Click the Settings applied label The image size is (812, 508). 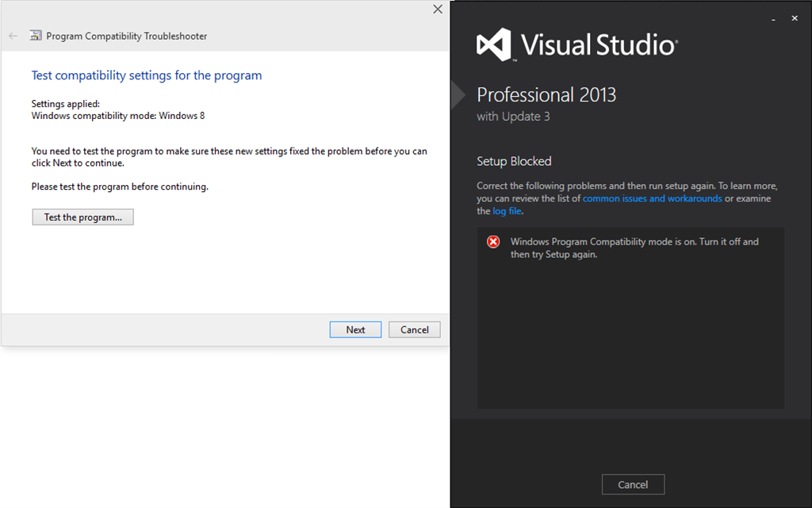click(65, 104)
